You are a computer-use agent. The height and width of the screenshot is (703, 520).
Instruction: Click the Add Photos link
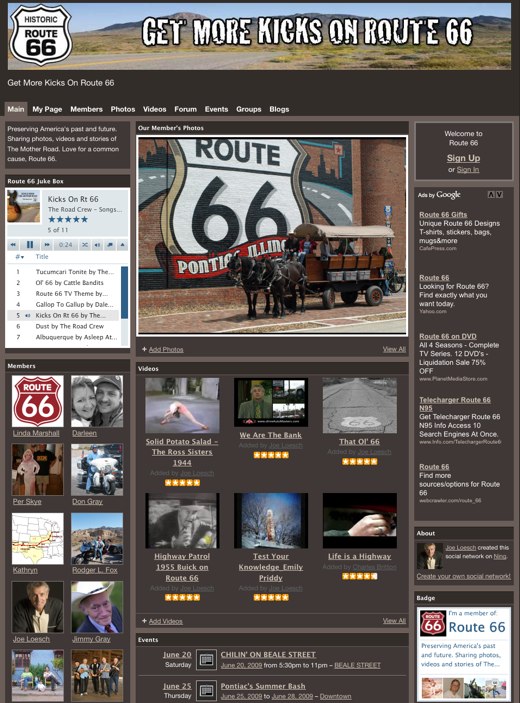click(166, 349)
